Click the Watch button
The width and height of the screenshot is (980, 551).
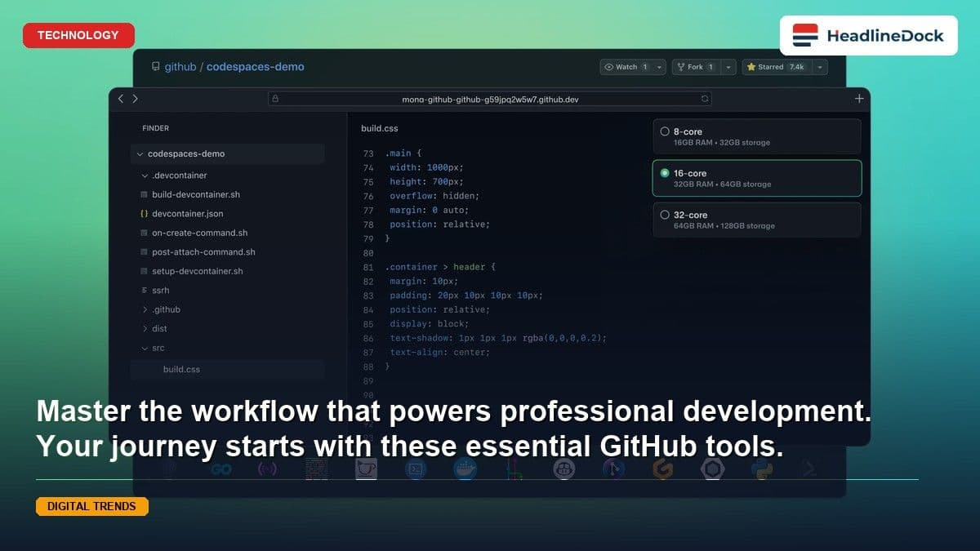pos(626,67)
